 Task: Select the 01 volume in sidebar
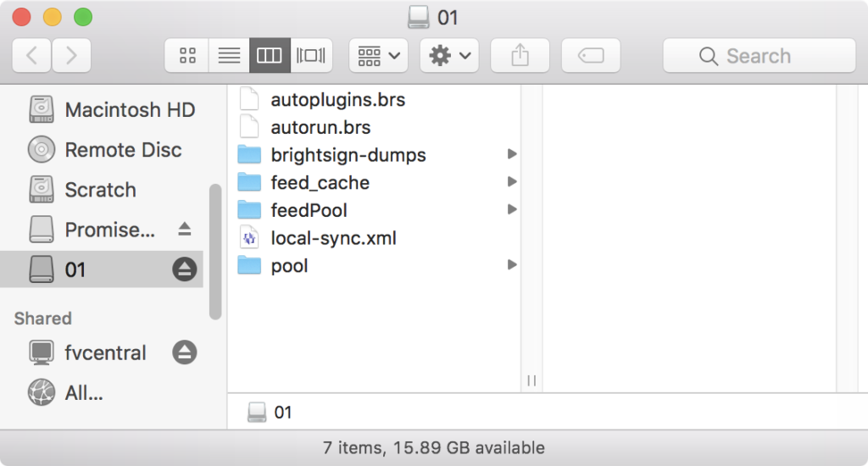(102, 269)
